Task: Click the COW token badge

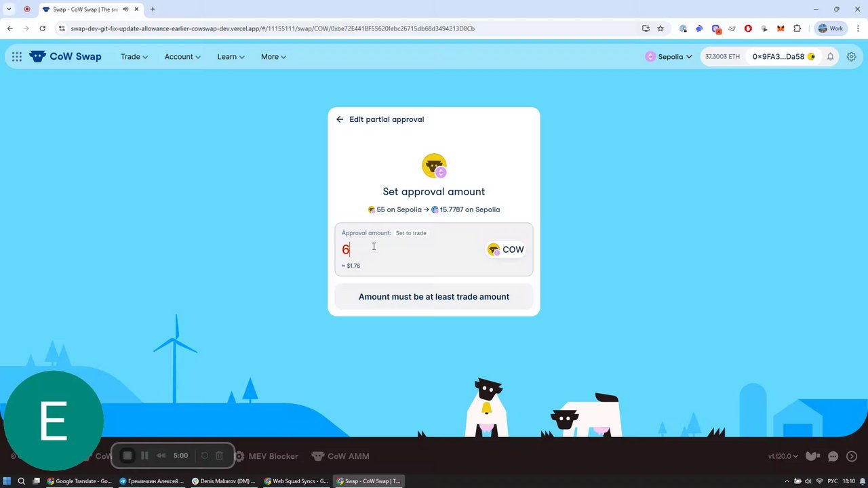Action: click(506, 249)
